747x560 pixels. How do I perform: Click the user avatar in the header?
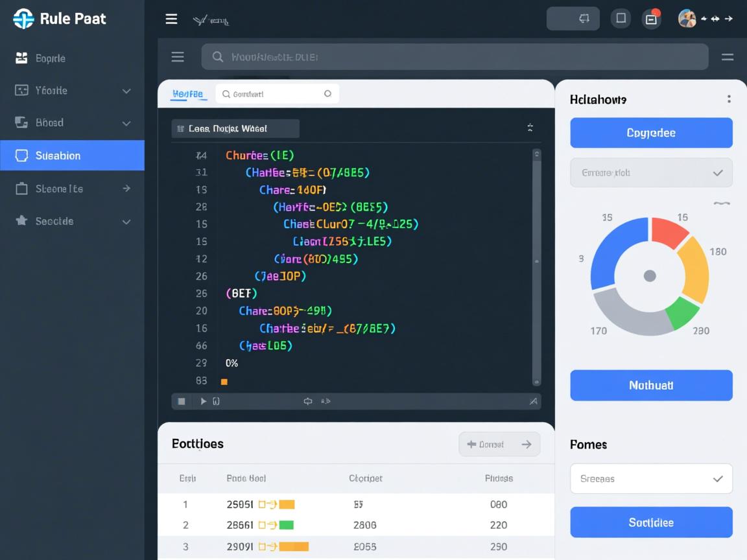click(687, 19)
